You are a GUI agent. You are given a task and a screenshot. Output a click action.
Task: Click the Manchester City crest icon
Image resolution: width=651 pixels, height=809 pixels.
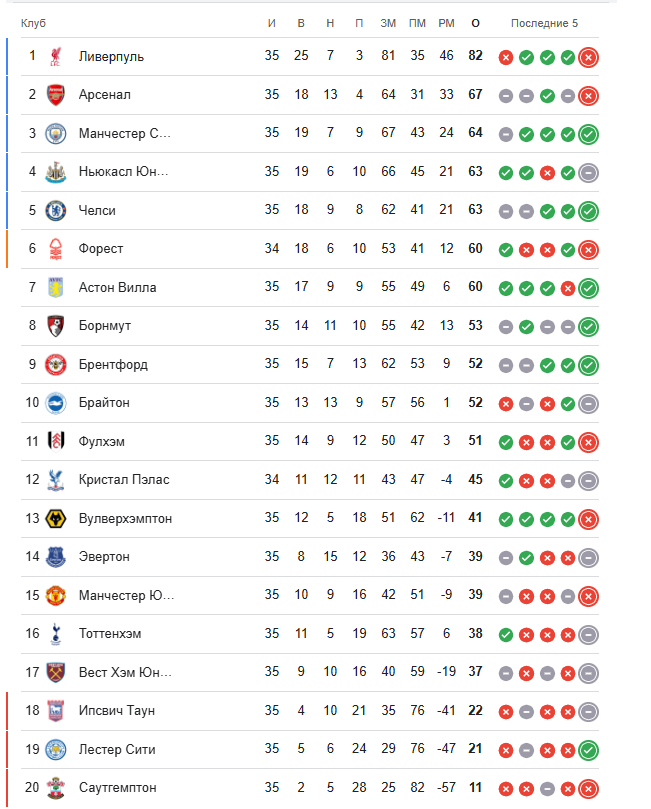[56, 134]
